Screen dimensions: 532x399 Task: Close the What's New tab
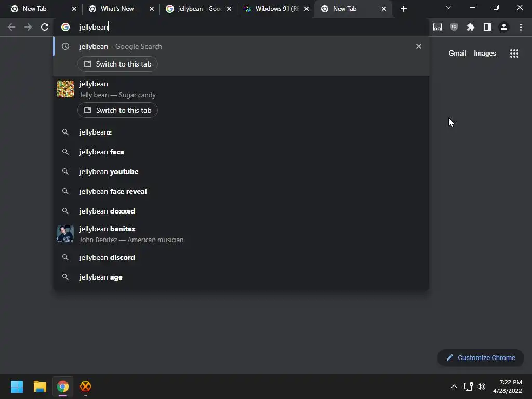click(x=152, y=9)
